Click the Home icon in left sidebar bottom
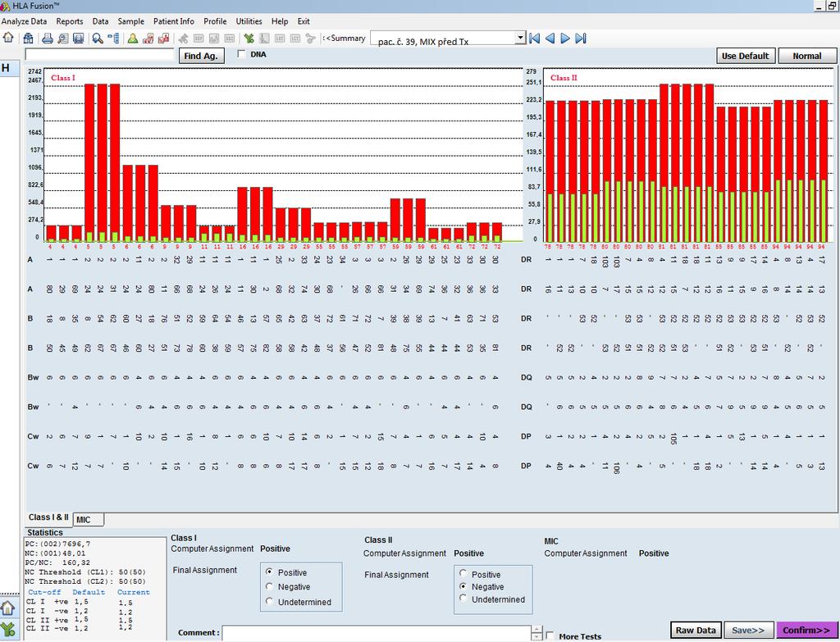This screenshot has height=642, width=840. [x=8, y=608]
